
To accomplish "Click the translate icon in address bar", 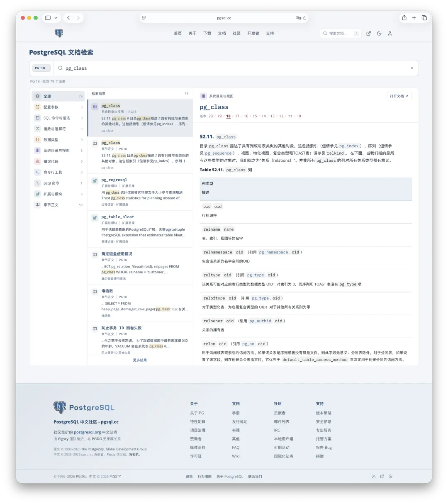I will click(298, 18).
